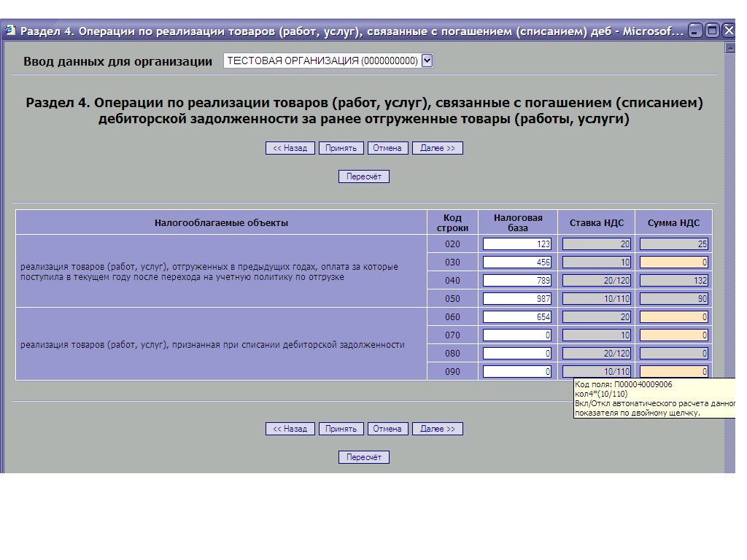Focus tax base field containing 789

click(517, 281)
